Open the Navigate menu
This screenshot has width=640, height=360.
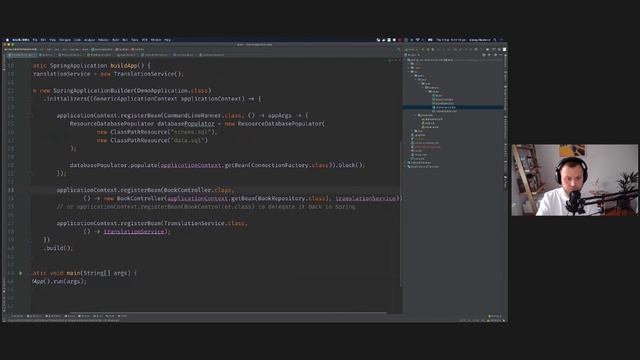(x=65, y=40)
